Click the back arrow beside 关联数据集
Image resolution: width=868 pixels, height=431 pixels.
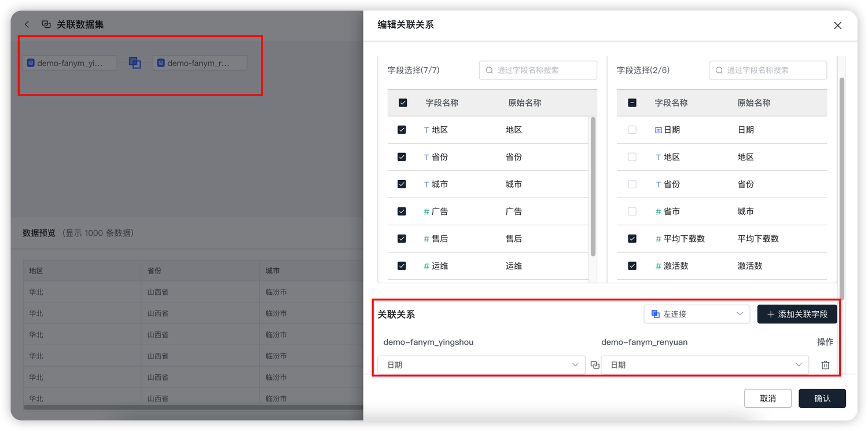[27, 24]
